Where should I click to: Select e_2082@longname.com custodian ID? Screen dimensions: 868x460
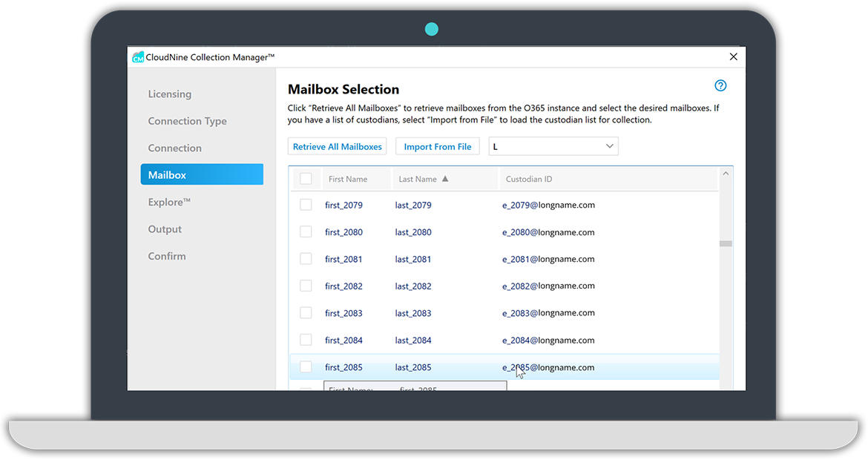(548, 286)
